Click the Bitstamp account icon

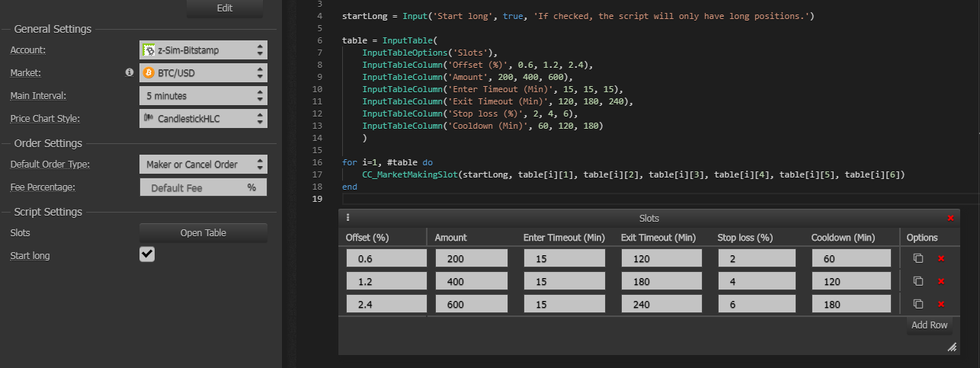point(149,50)
